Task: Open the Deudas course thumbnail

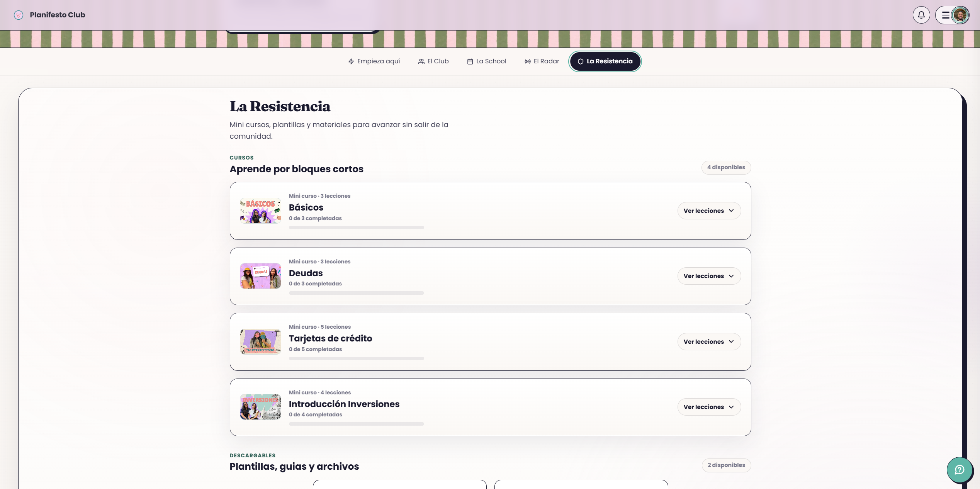Action: pos(260,276)
